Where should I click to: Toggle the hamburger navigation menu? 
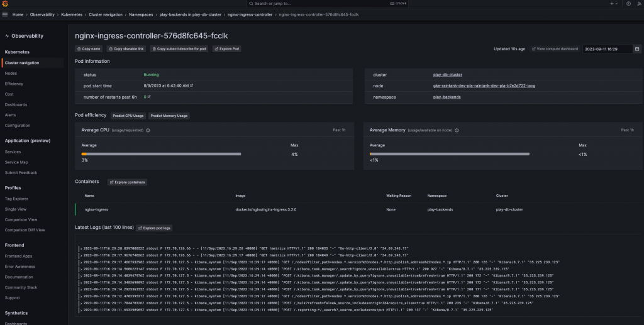pyautogui.click(x=5, y=14)
